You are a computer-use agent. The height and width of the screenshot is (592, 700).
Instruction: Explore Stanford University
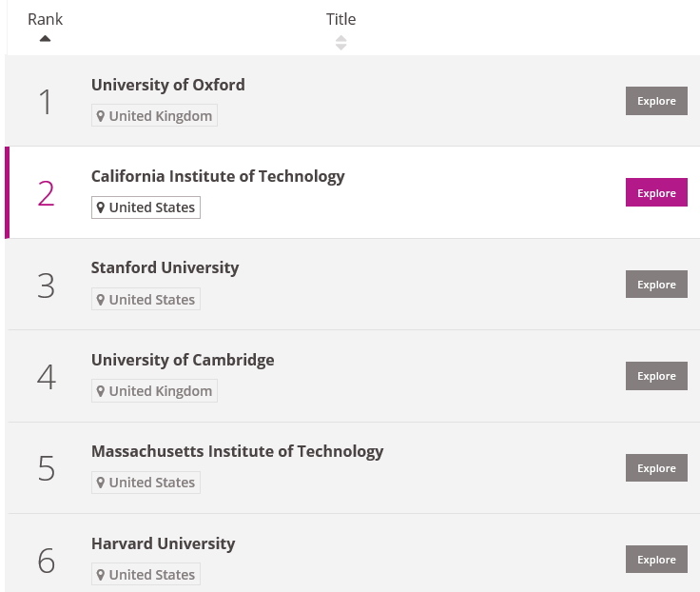[656, 285]
